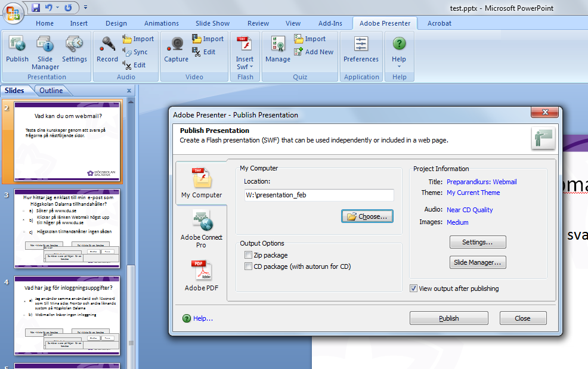Image resolution: width=588 pixels, height=369 pixels.
Task: Click the Slide Manager... button in dialog
Action: [x=478, y=262]
